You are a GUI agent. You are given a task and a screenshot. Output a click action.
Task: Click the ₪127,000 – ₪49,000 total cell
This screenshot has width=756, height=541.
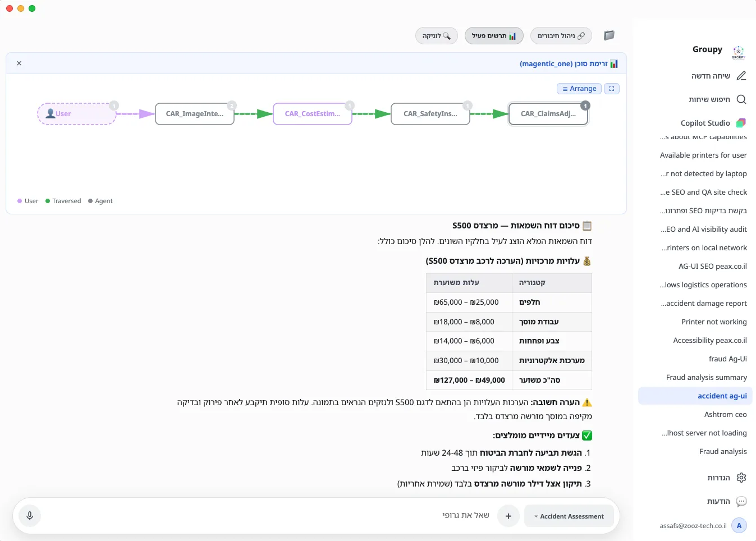469,380
